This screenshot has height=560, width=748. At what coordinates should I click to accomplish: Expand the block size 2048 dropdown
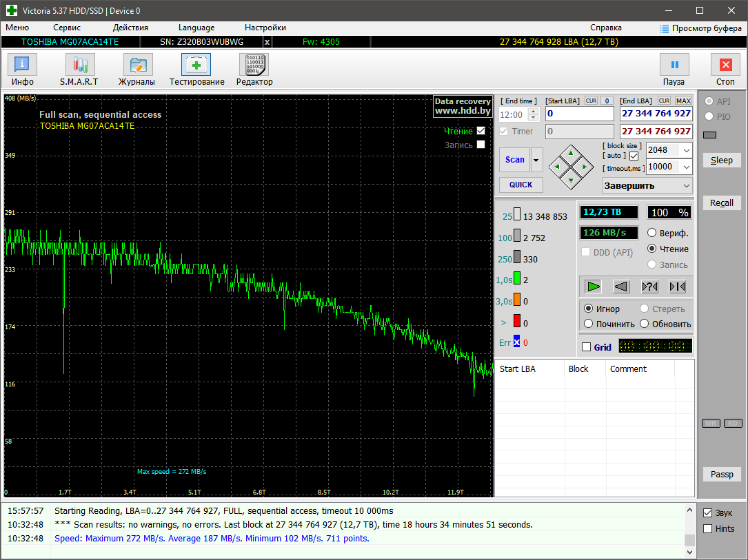tap(686, 150)
